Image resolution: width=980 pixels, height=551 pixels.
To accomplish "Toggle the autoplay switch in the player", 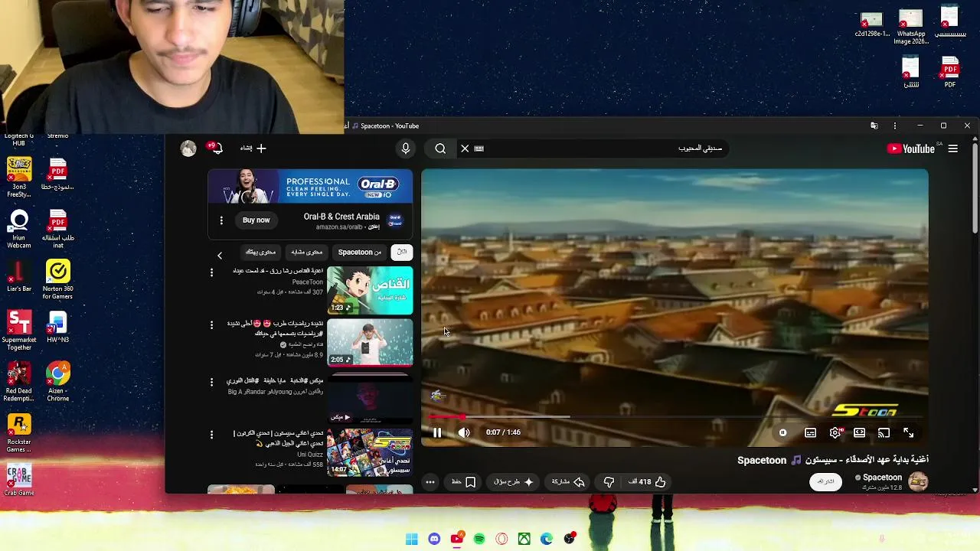I will pos(782,432).
